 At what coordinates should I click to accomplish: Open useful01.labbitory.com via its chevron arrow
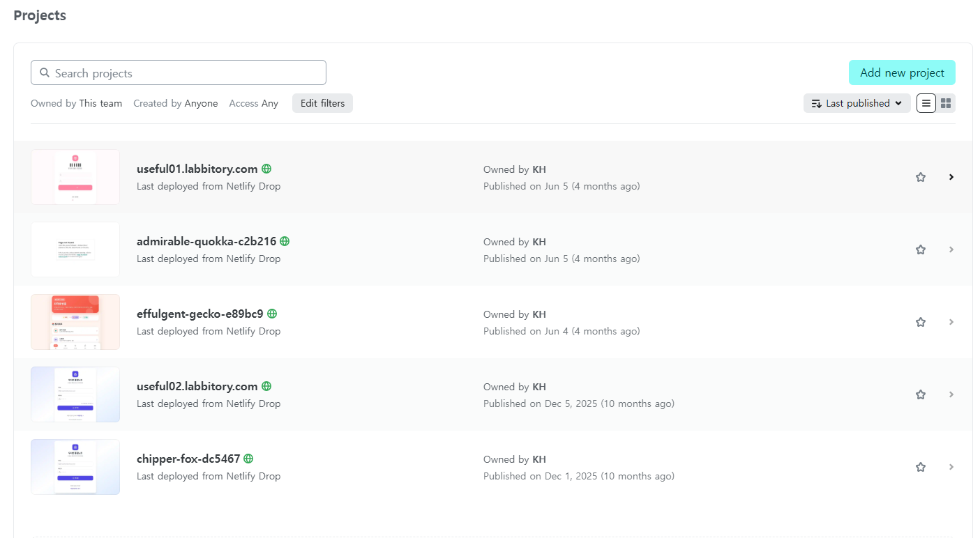951,177
